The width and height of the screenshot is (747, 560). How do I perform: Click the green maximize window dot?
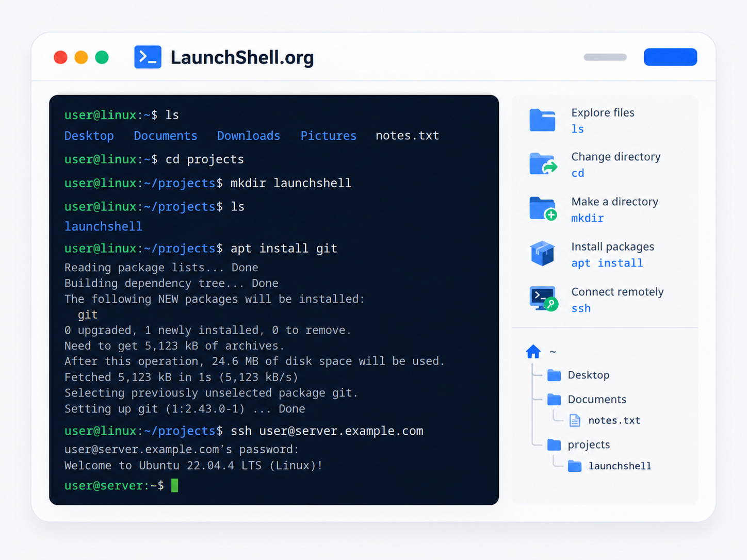pos(102,57)
